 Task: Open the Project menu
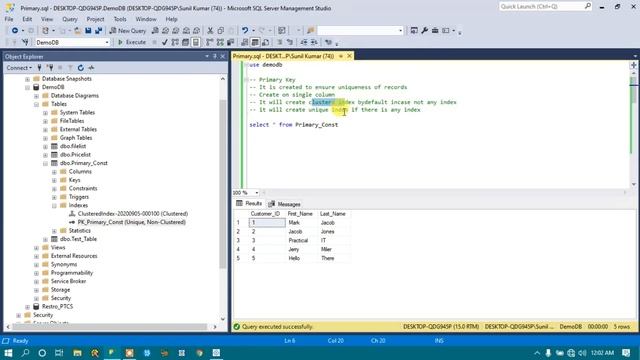click(96, 19)
